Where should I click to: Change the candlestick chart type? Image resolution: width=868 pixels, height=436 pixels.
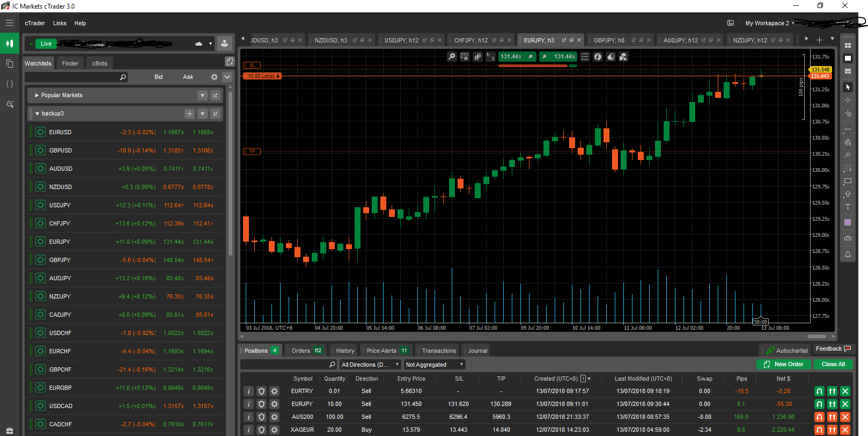click(x=477, y=56)
